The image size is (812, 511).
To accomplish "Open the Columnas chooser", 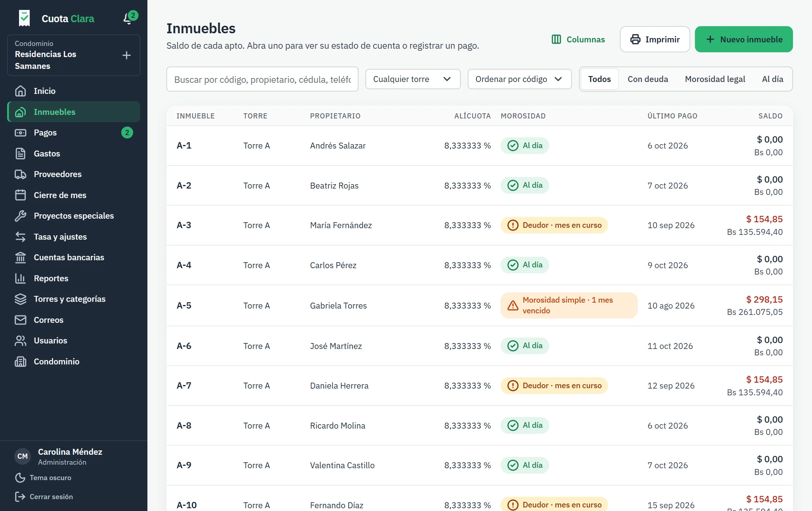I will click(x=578, y=39).
